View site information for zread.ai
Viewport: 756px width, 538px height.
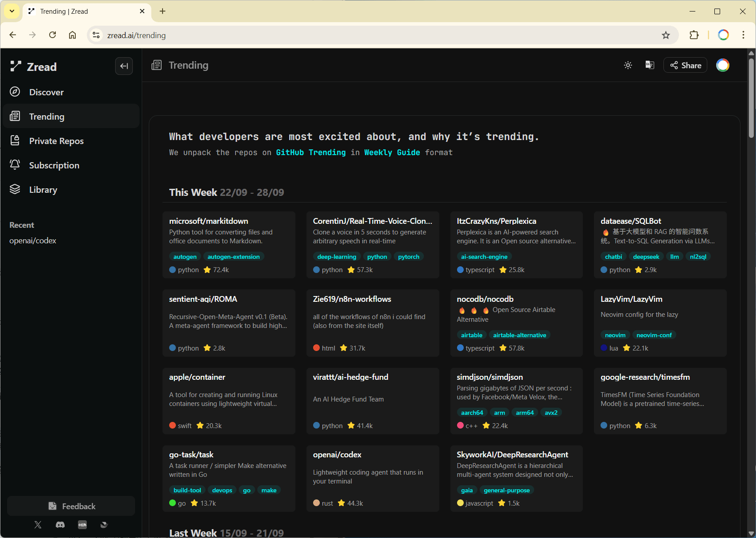(x=96, y=35)
